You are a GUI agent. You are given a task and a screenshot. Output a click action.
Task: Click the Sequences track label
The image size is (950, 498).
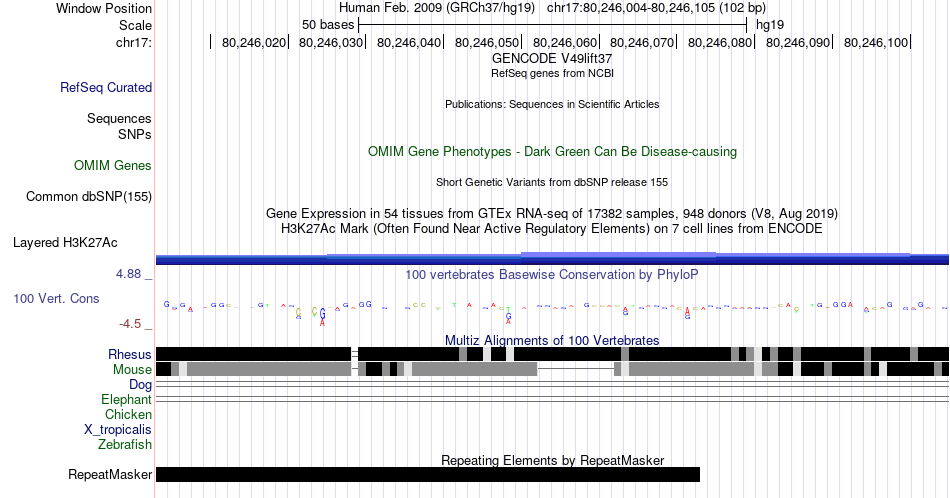[119, 118]
